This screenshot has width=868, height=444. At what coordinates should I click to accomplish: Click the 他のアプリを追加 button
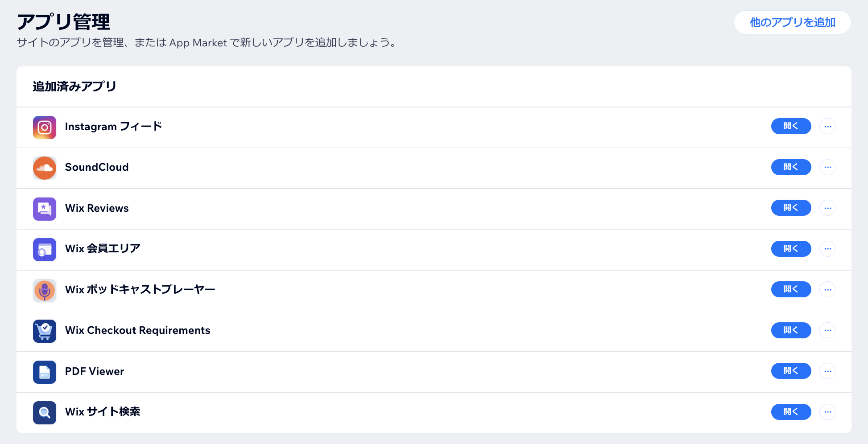pos(792,22)
